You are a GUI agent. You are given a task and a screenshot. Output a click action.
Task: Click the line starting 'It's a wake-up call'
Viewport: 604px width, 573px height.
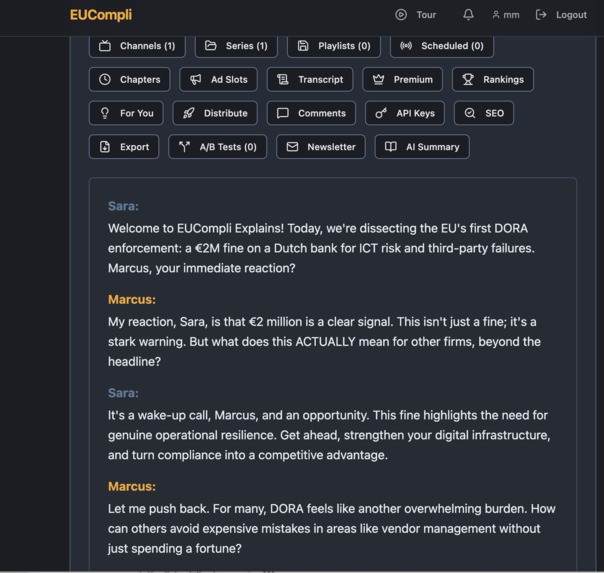[328, 416]
